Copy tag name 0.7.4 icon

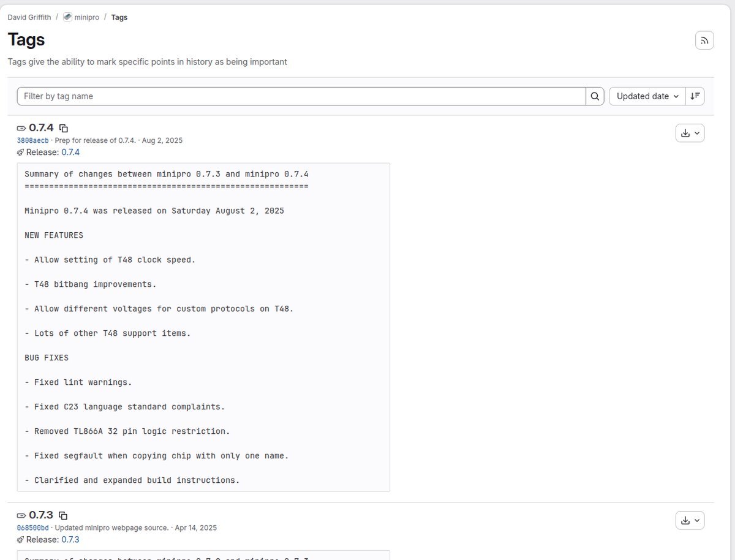point(64,129)
